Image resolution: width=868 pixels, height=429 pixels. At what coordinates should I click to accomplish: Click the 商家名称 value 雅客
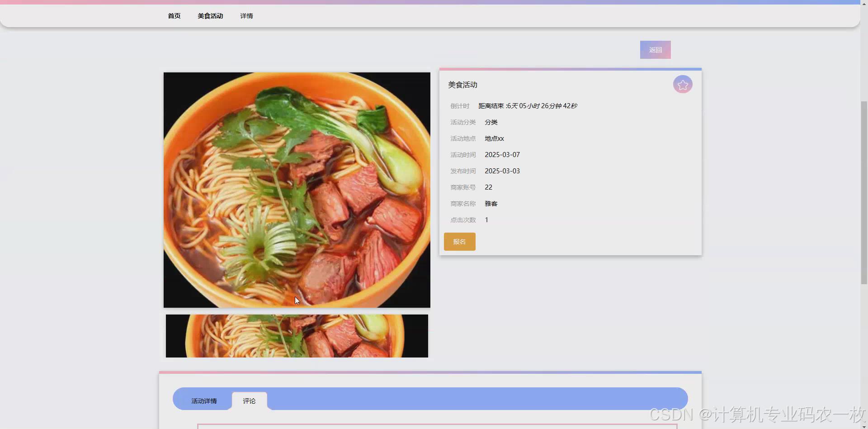(491, 204)
